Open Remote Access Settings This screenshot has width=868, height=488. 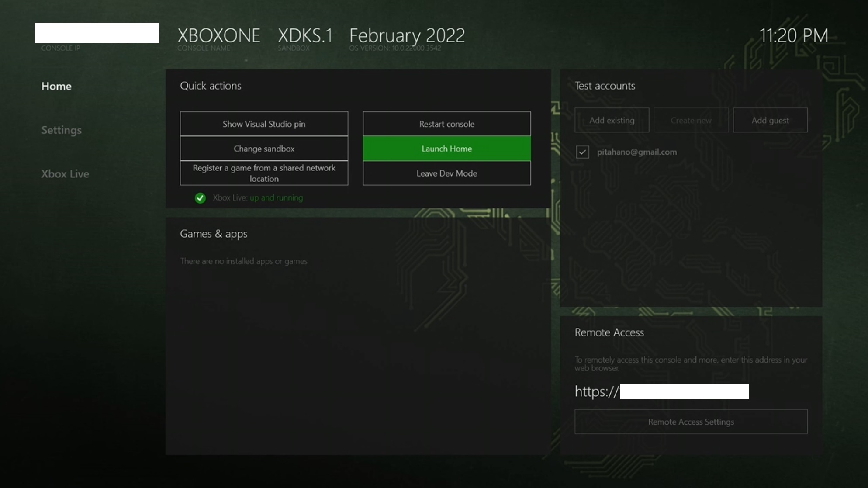tap(691, 422)
